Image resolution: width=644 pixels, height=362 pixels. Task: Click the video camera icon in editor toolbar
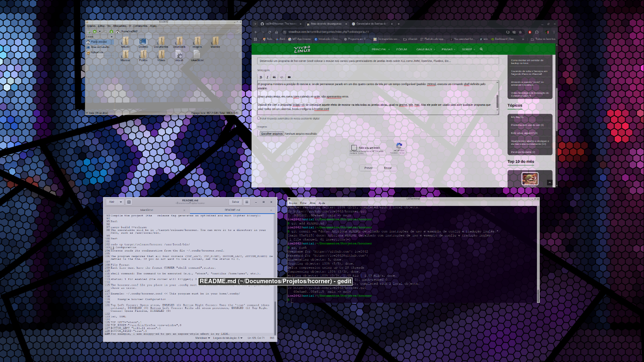coord(289,77)
